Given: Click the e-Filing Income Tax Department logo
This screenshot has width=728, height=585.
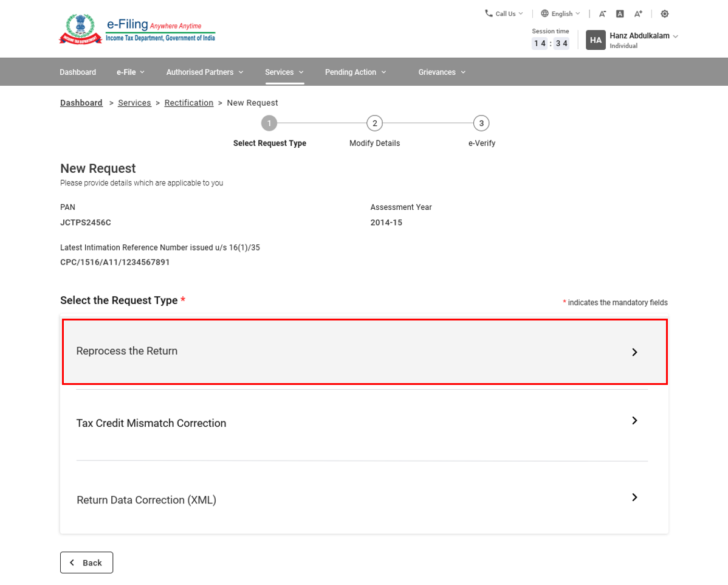Looking at the screenshot, I should 137,30.
